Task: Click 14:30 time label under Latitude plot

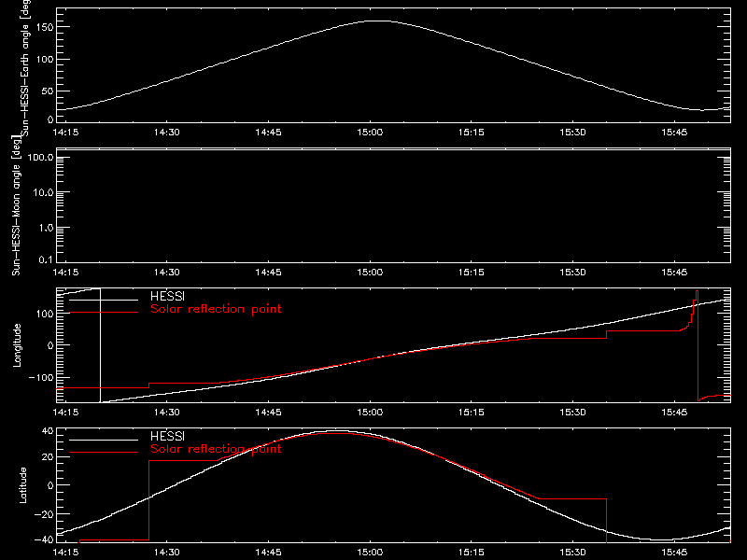Action: point(167,553)
